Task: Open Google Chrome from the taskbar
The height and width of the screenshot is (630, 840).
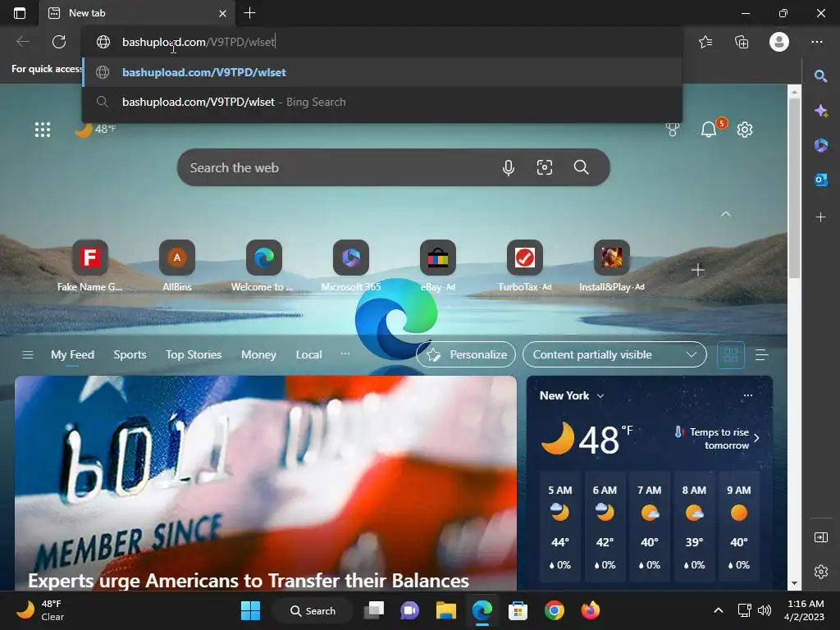Action: [x=555, y=610]
